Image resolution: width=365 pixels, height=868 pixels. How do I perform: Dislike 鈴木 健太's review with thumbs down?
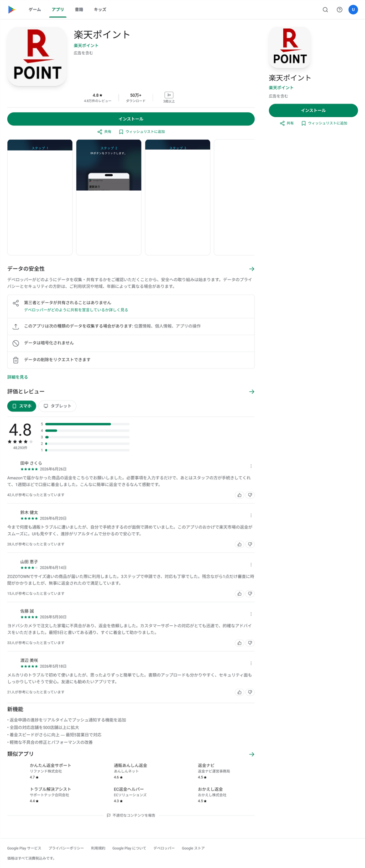pyautogui.click(x=250, y=544)
